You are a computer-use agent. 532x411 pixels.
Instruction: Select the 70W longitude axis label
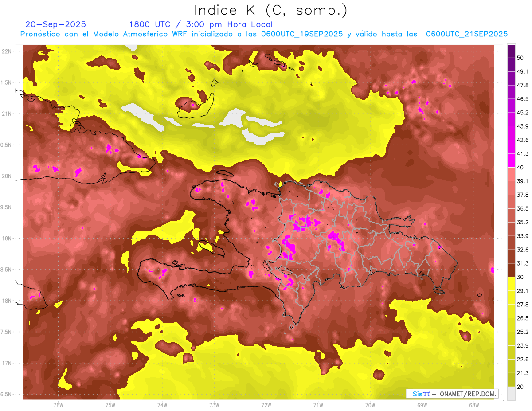(370, 405)
